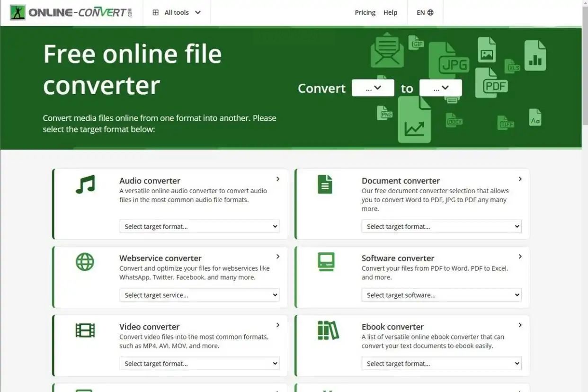Click the Audio converter music note icon

[x=85, y=184]
